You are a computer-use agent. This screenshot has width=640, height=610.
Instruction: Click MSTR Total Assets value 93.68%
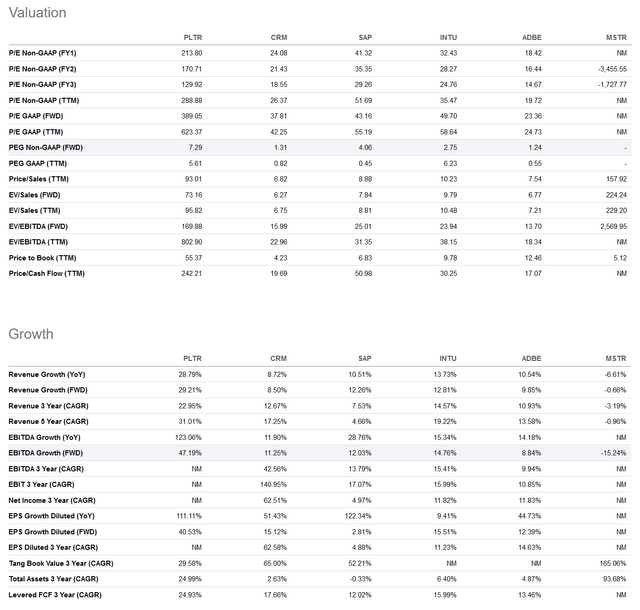tap(614, 579)
